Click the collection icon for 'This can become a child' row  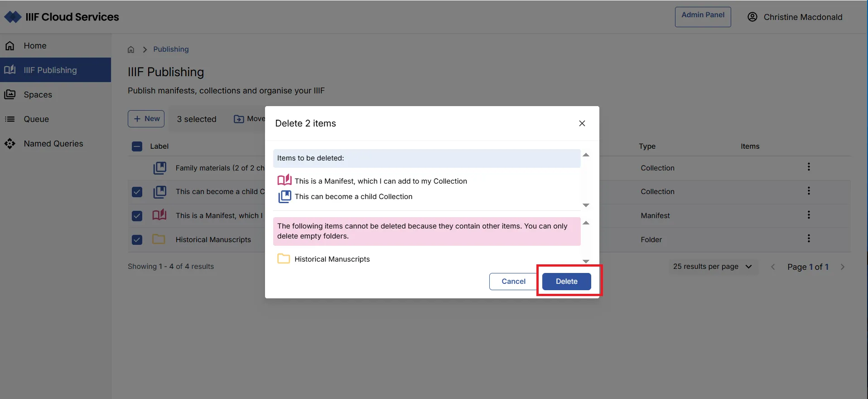click(159, 192)
